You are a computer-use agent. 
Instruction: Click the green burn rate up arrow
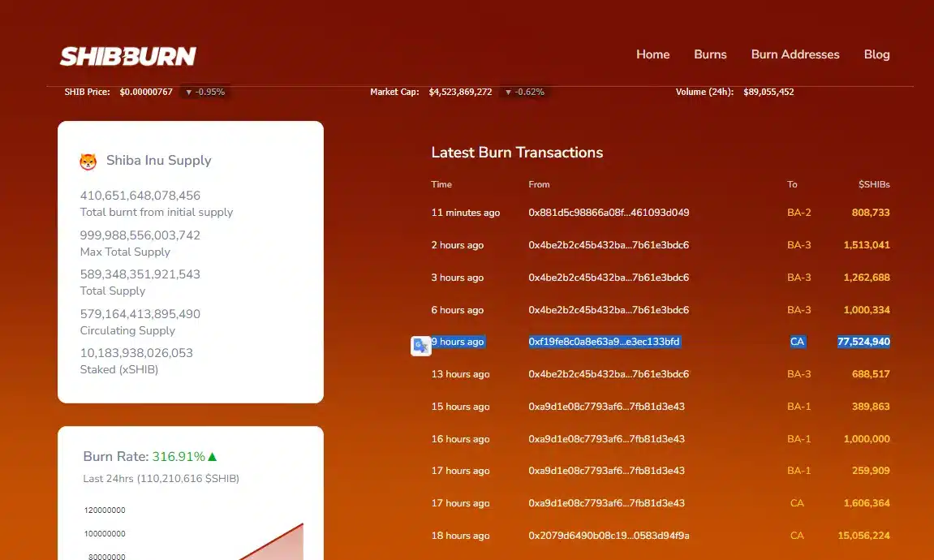tap(213, 456)
